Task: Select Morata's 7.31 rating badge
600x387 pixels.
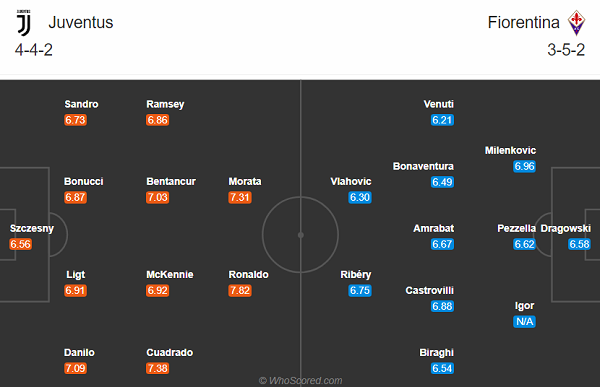Action: [240, 198]
